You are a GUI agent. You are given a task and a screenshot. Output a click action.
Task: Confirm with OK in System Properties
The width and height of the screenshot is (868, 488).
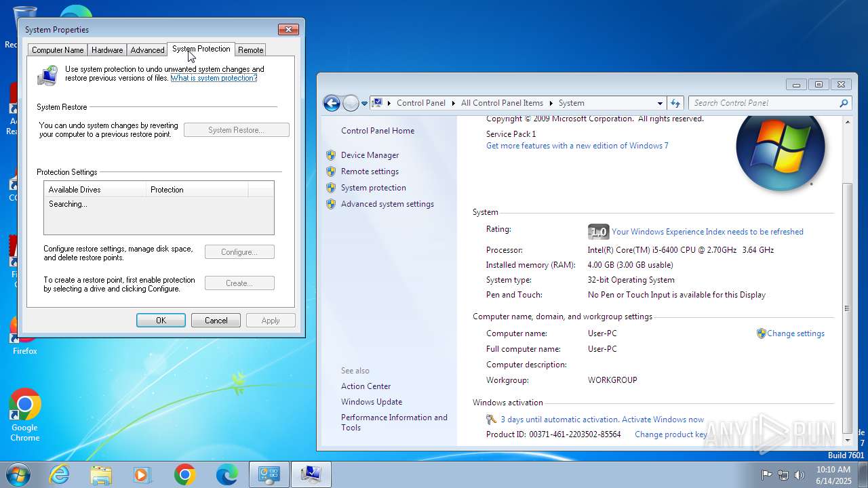point(161,321)
